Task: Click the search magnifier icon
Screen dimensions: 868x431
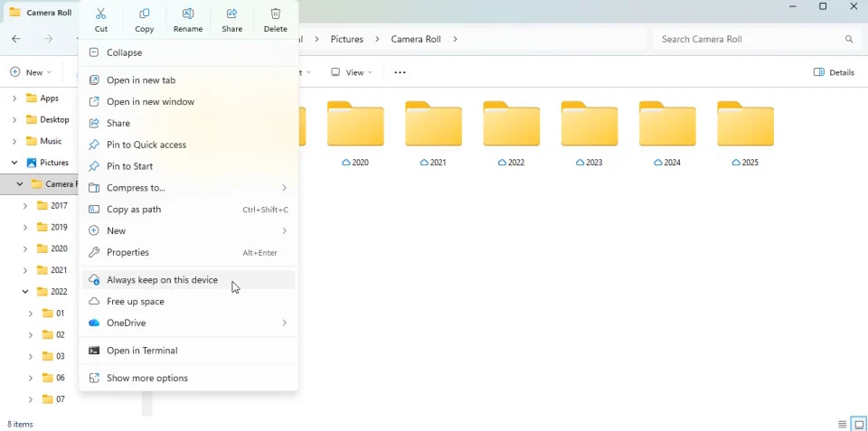Action: click(849, 39)
